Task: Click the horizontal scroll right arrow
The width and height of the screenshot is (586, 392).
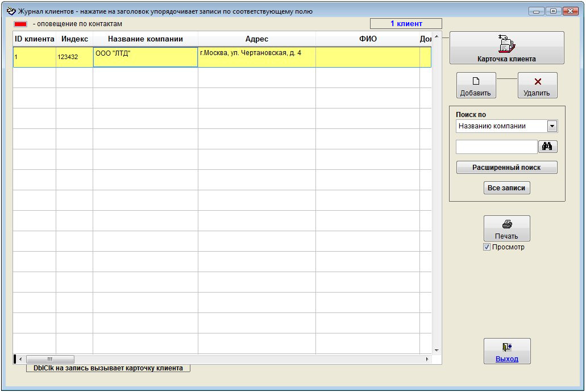Action: coord(427,359)
